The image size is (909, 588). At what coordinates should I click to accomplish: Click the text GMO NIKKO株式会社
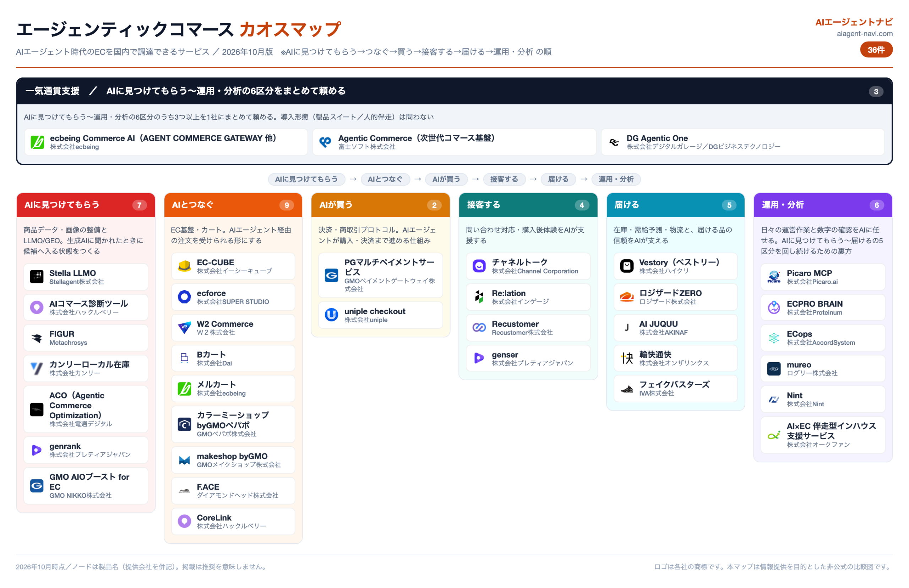coord(81,496)
